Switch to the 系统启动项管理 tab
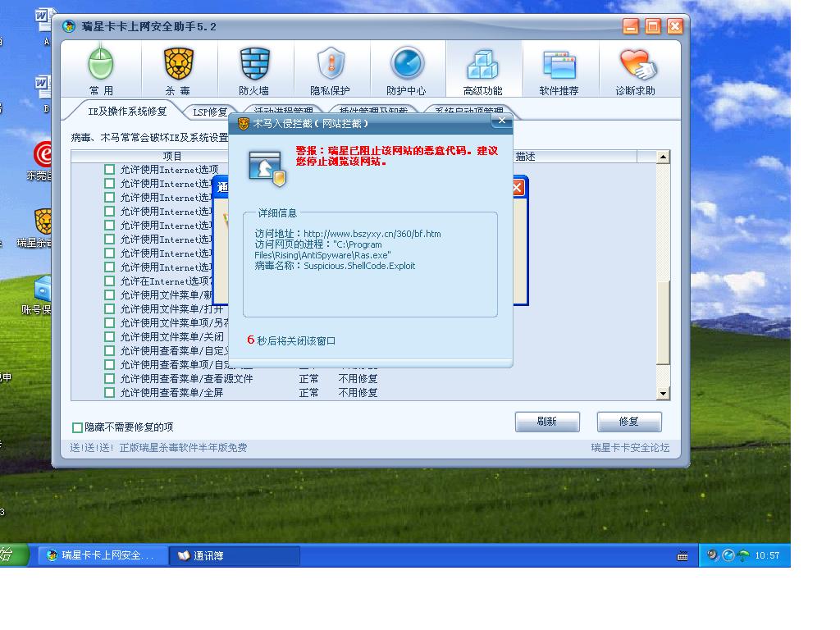The height and width of the screenshot is (630, 840). [468, 110]
